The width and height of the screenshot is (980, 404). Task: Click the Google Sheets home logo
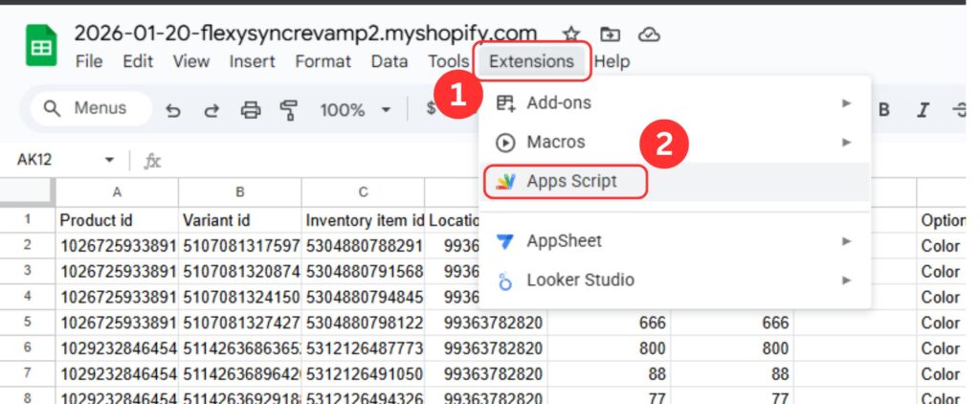click(41, 46)
